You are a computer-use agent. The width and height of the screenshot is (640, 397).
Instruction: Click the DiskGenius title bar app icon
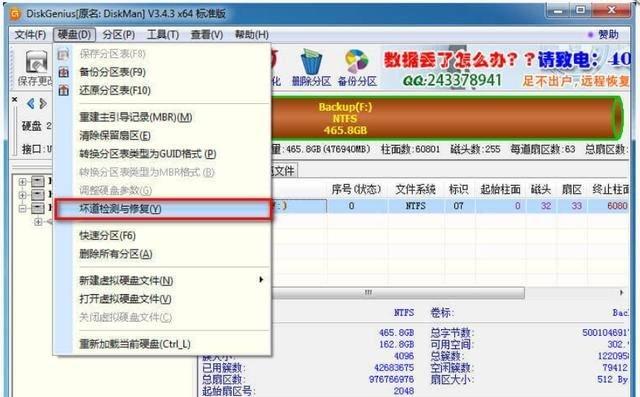(16, 14)
